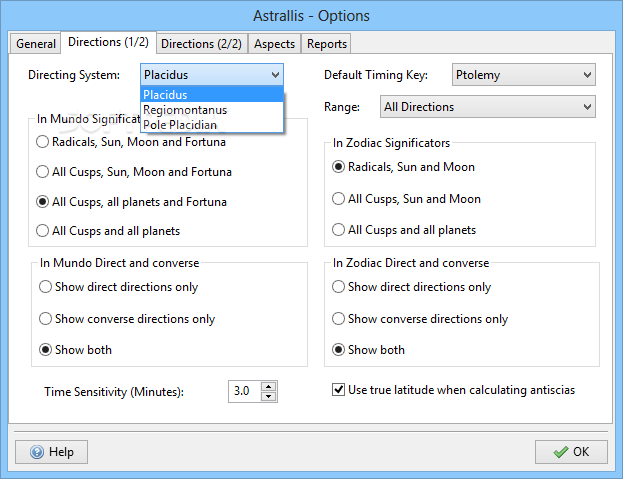Choose Placidus from the dropdown list

pyautogui.click(x=212, y=95)
